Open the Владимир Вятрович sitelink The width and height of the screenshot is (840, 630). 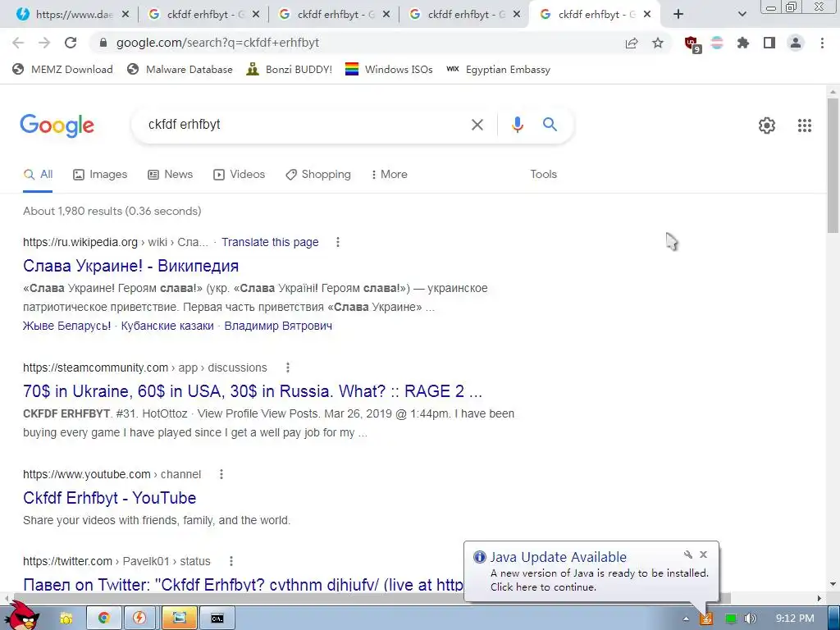[x=278, y=326]
